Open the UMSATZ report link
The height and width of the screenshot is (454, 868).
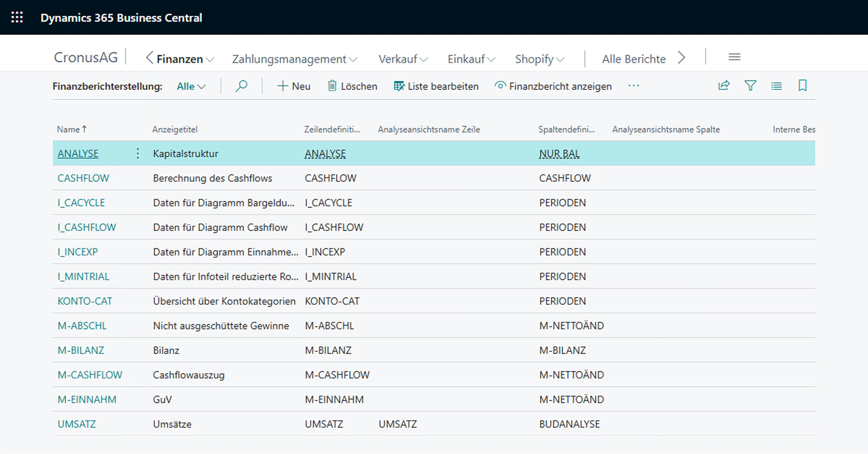(x=76, y=424)
